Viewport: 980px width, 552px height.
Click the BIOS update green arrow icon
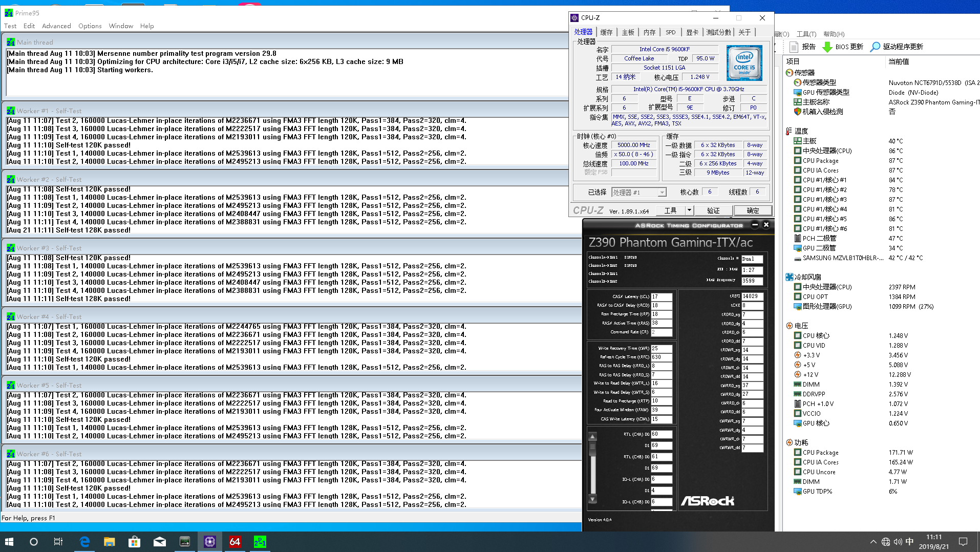click(x=827, y=47)
